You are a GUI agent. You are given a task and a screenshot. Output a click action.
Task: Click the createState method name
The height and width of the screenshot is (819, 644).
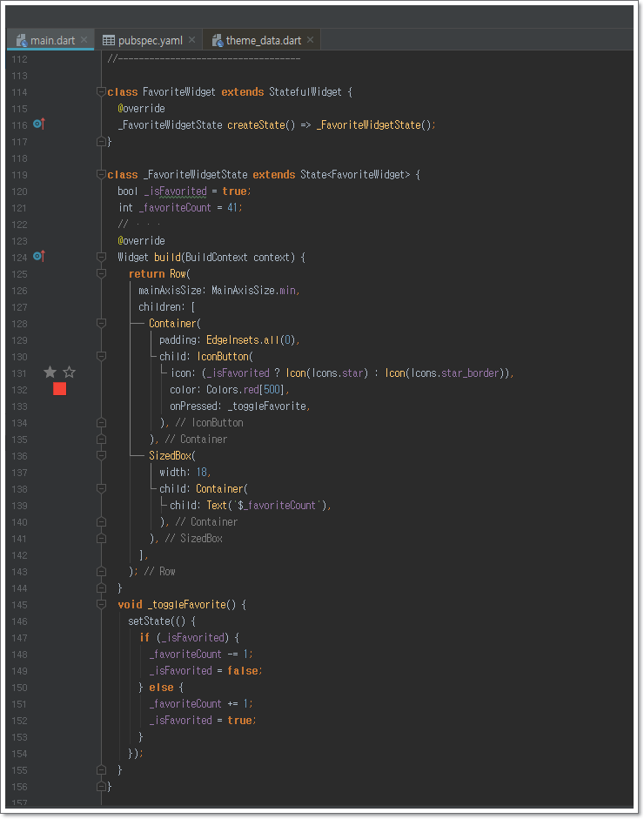coord(256,124)
